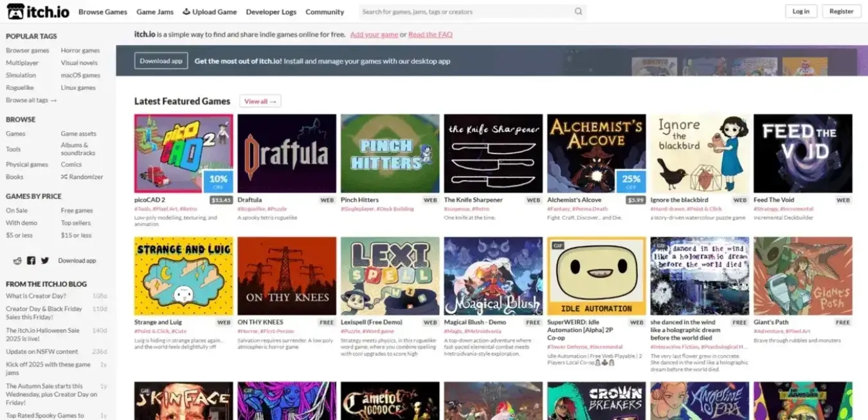The width and height of the screenshot is (868, 420).
Task: Click the GIF badge on SuperWEIRD thumbnail
Action: point(557,246)
